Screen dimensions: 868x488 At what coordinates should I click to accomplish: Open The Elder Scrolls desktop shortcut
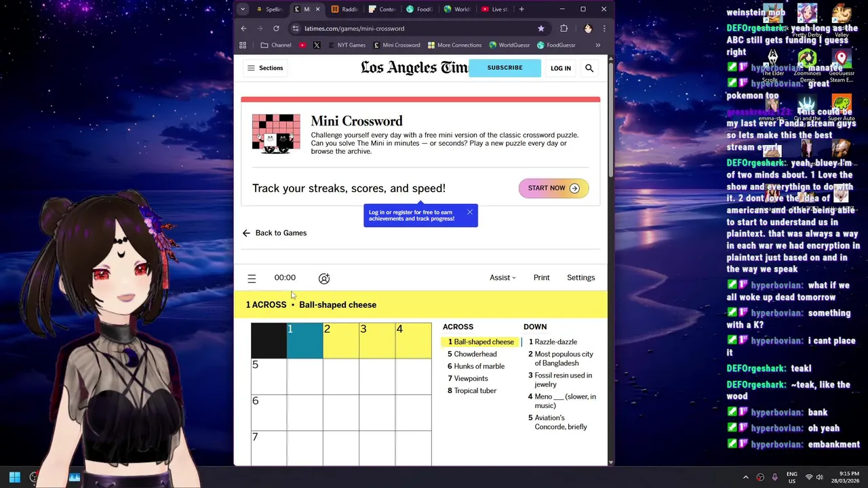click(x=773, y=64)
